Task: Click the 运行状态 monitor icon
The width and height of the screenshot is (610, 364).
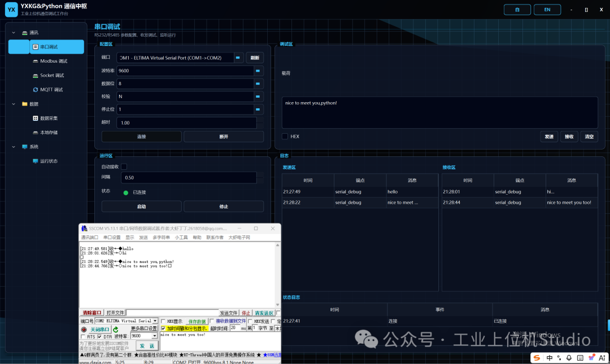Action: coord(36,161)
